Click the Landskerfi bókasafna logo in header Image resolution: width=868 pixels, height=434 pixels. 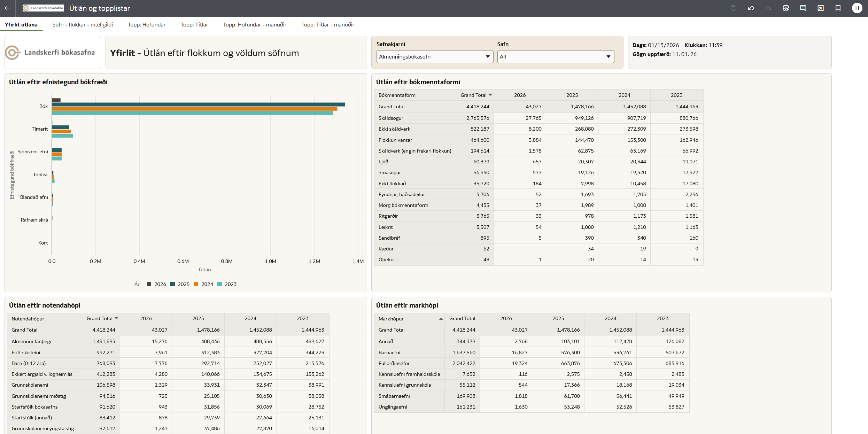point(43,8)
